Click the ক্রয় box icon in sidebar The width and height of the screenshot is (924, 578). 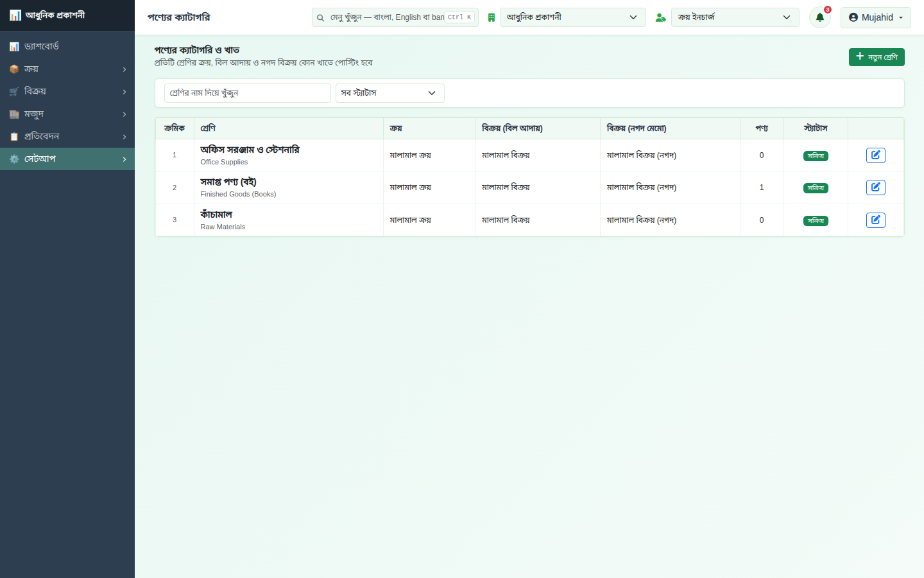click(x=14, y=69)
